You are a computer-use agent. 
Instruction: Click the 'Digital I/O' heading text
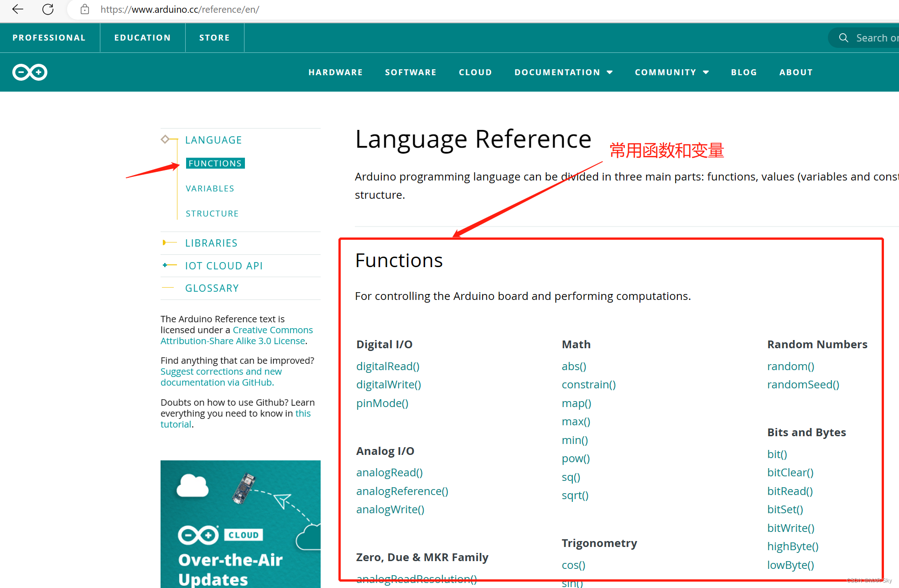[x=385, y=345]
